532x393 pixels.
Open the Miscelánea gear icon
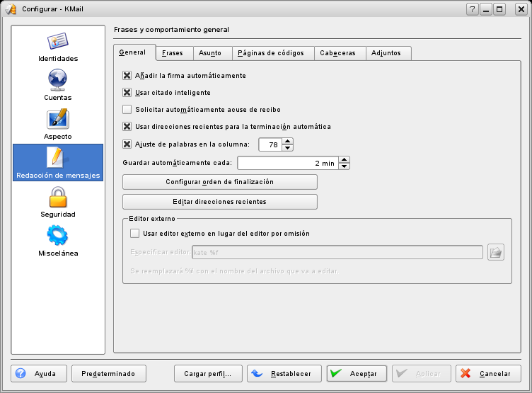click(57, 235)
